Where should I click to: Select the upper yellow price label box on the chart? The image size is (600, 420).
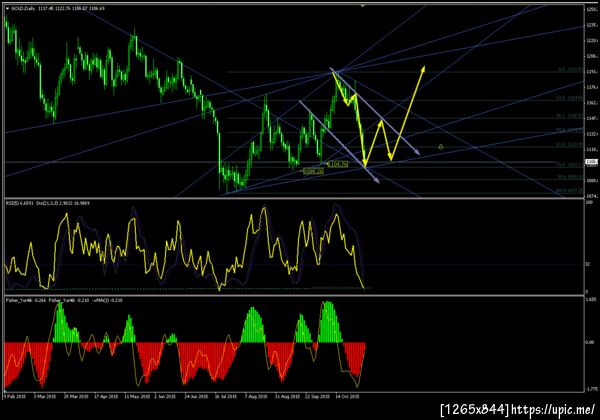pos(338,164)
